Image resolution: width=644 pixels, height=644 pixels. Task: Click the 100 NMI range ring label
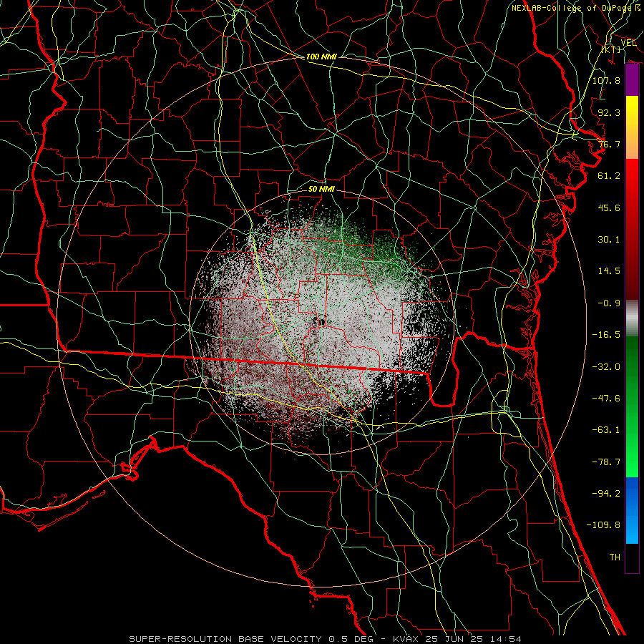[321, 57]
